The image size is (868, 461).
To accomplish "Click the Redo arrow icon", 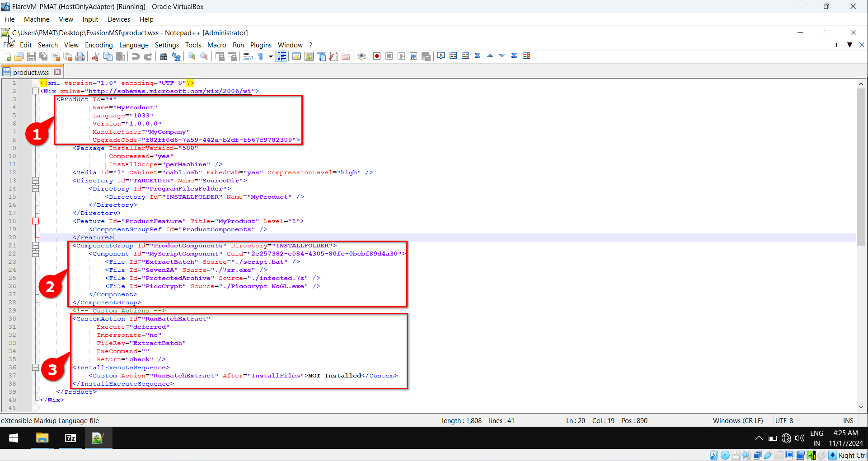I will 148,56.
